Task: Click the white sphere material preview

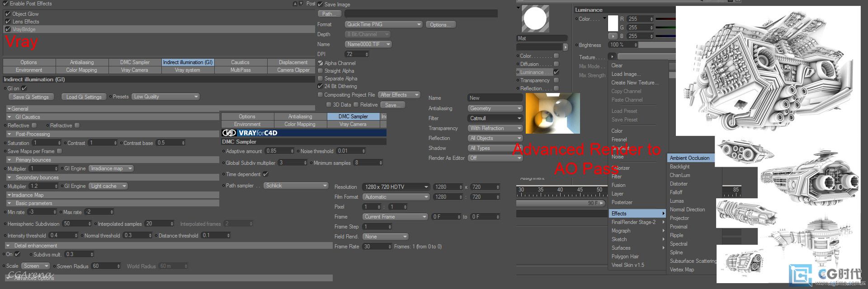Action: [x=535, y=19]
